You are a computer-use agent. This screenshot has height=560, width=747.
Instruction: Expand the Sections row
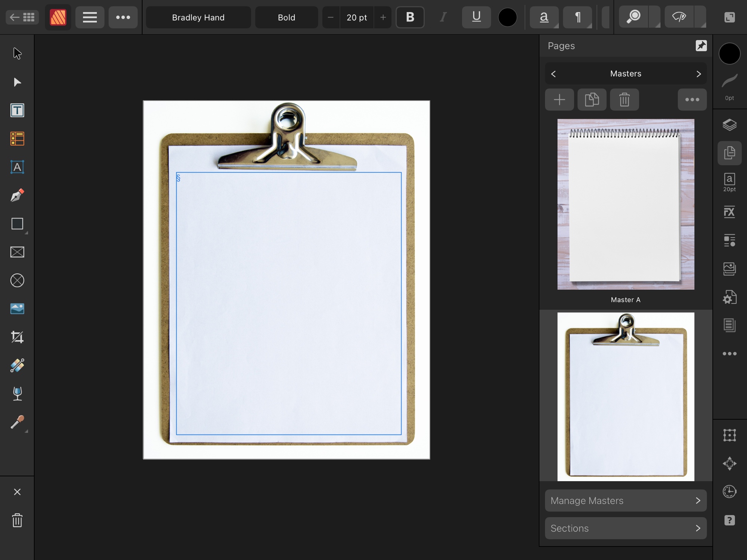[x=626, y=528]
